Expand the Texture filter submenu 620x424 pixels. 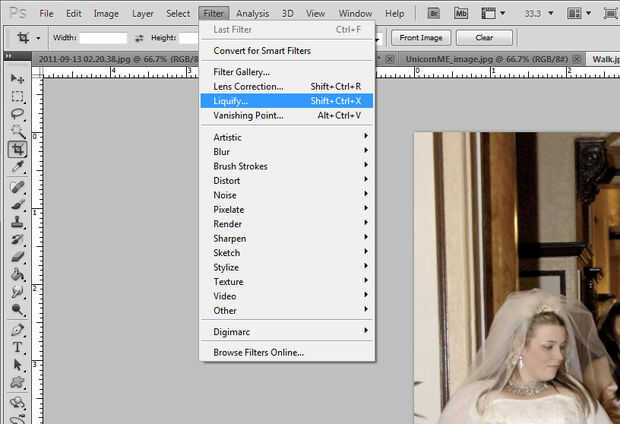tap(287, 282)
